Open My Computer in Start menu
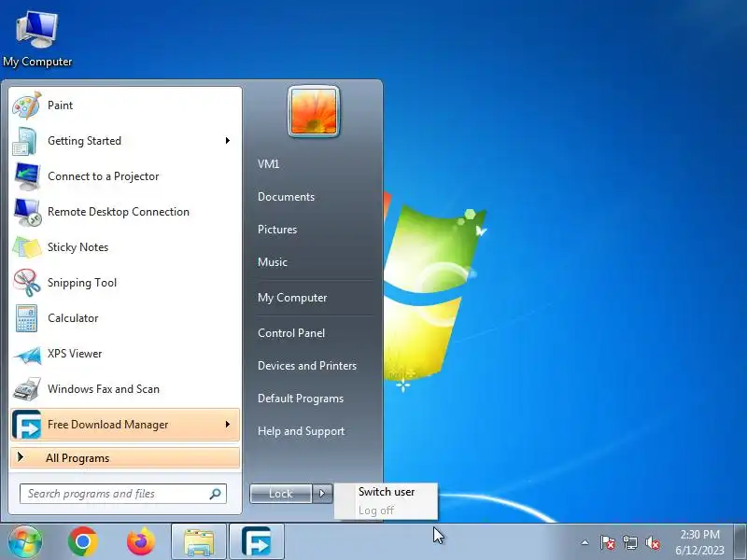 [x=292, y=298]
